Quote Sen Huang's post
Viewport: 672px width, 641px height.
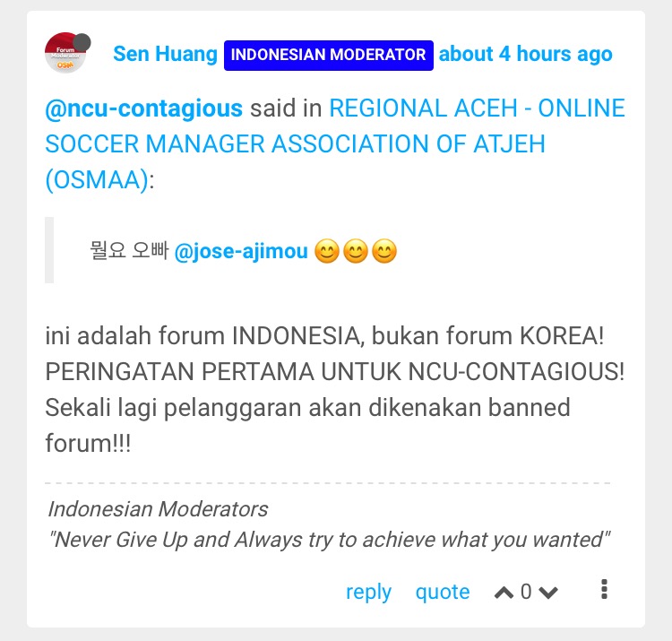tap(443, 593)
